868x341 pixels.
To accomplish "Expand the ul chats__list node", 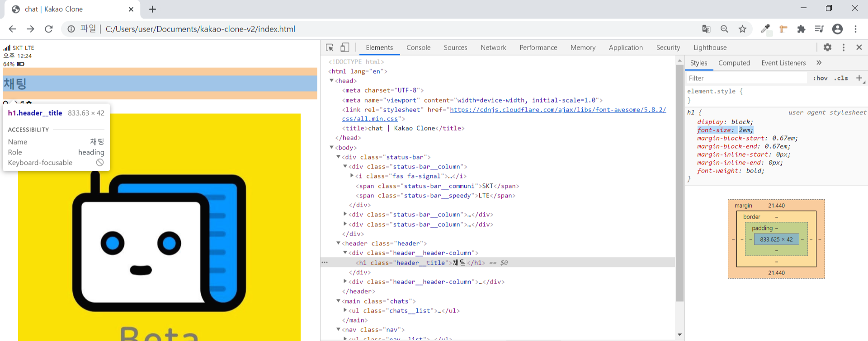I will [345, 310].
